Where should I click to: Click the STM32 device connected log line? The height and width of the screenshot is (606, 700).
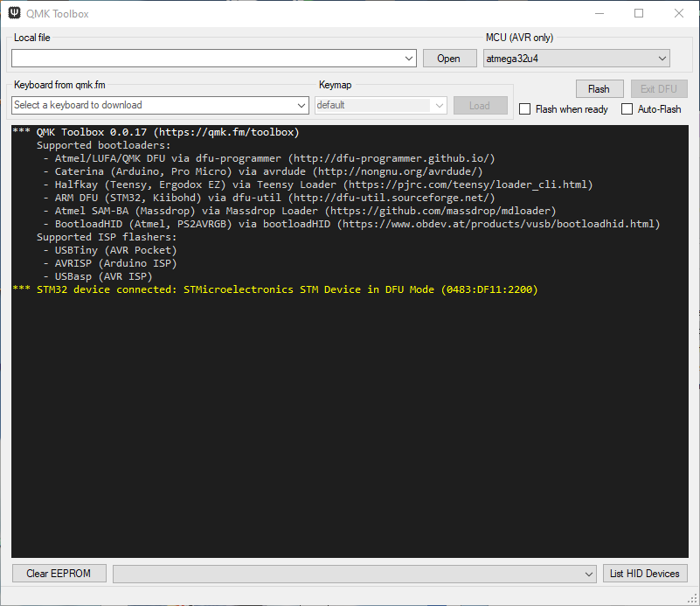[275, 289]
